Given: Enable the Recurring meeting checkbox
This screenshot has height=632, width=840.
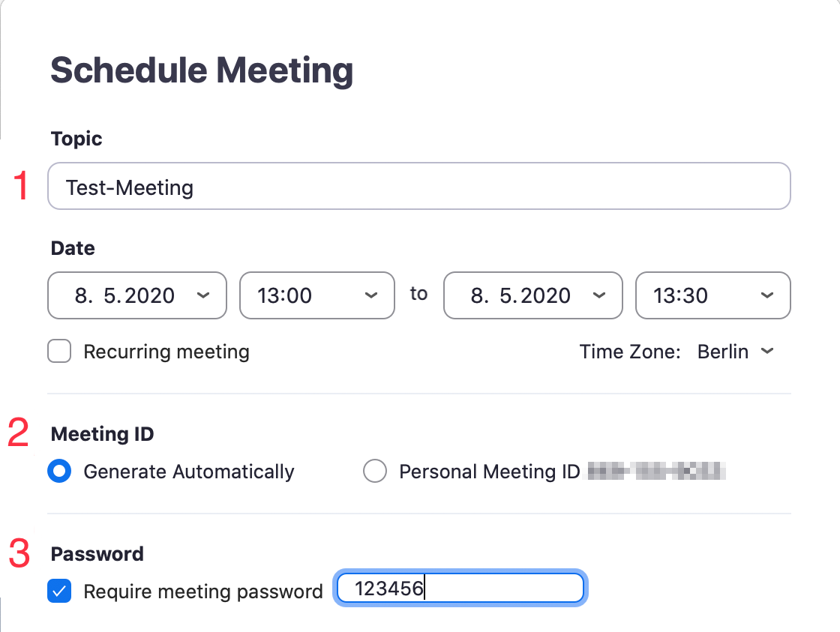Looking at the screenshot, I should pyautogui.click(x=59, y=352).
